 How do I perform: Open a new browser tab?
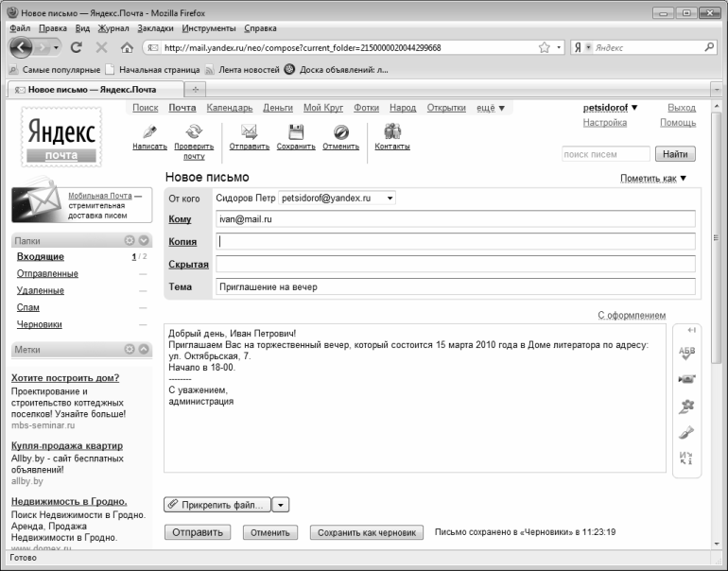(x=195, y=89)
